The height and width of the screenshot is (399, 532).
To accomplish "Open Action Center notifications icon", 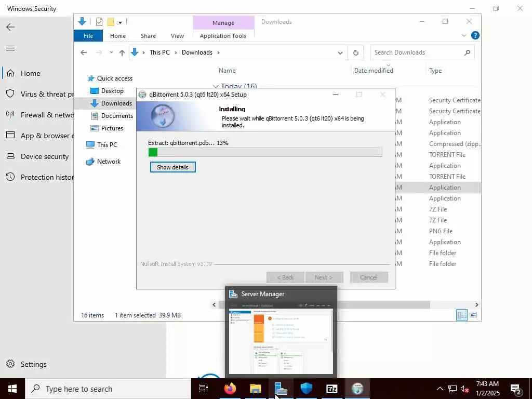I will pyautogui.click(x=515, y=389).
